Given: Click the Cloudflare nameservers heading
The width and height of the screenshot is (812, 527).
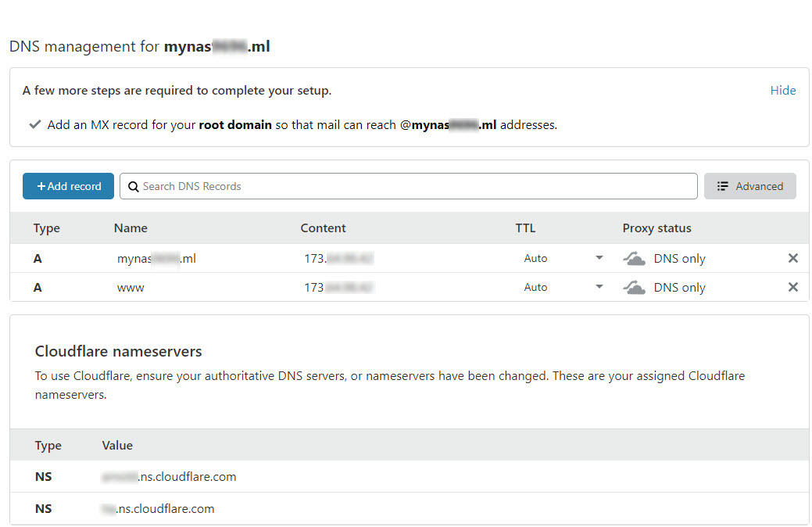Looking at the screenshot, I should (x=118, y=351).
